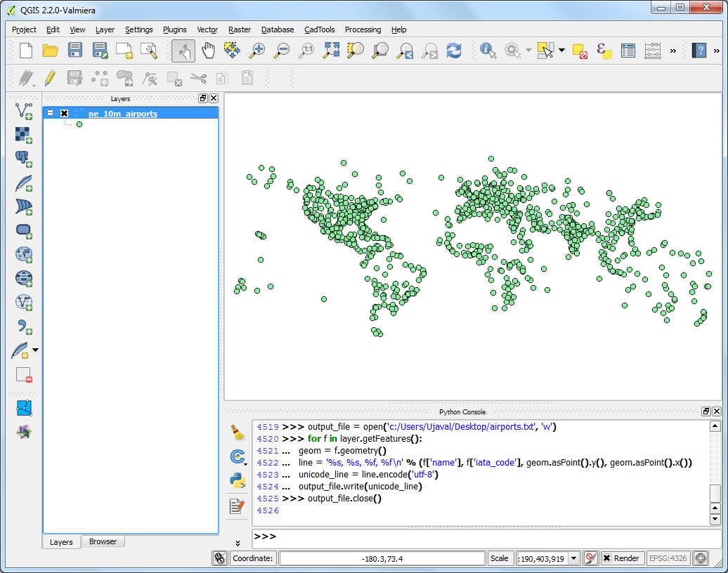Click the What's This help icon
This screenshot has height=573, width=728.
[698, 50]
